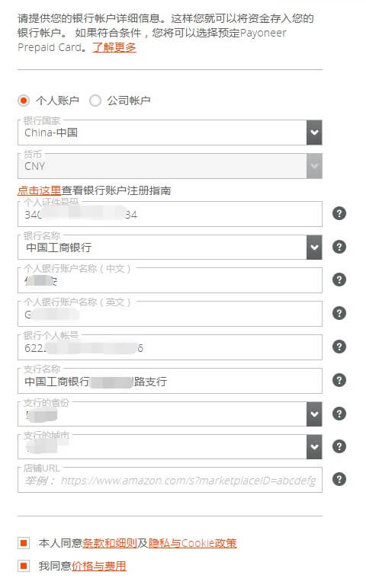This screenshot has width=366, height=588.
Task: Open the 点击这里 registration guide link
Action: point(39,190)
